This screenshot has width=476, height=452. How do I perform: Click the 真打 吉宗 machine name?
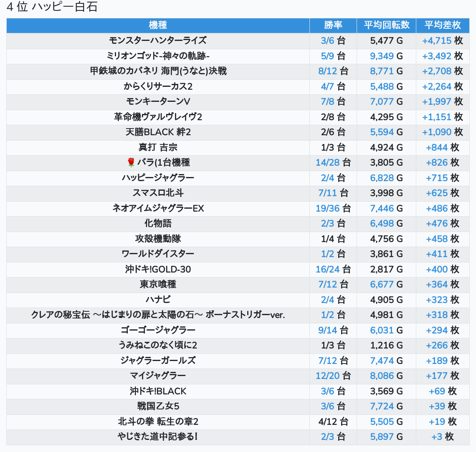pos(158,147)
